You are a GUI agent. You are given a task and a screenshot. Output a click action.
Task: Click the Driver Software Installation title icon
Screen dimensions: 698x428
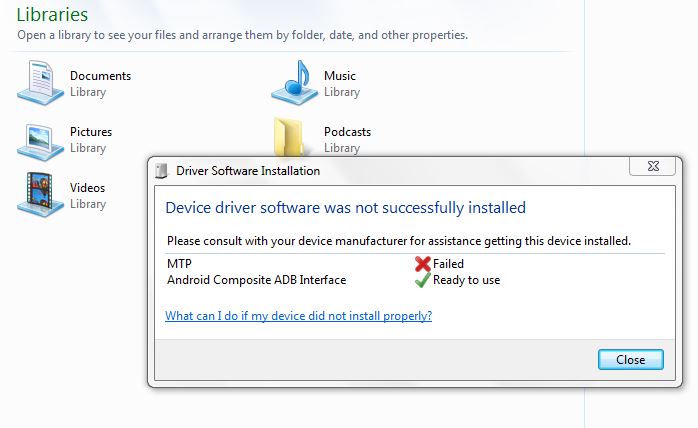pyautogui.click(x=162, y=171)
